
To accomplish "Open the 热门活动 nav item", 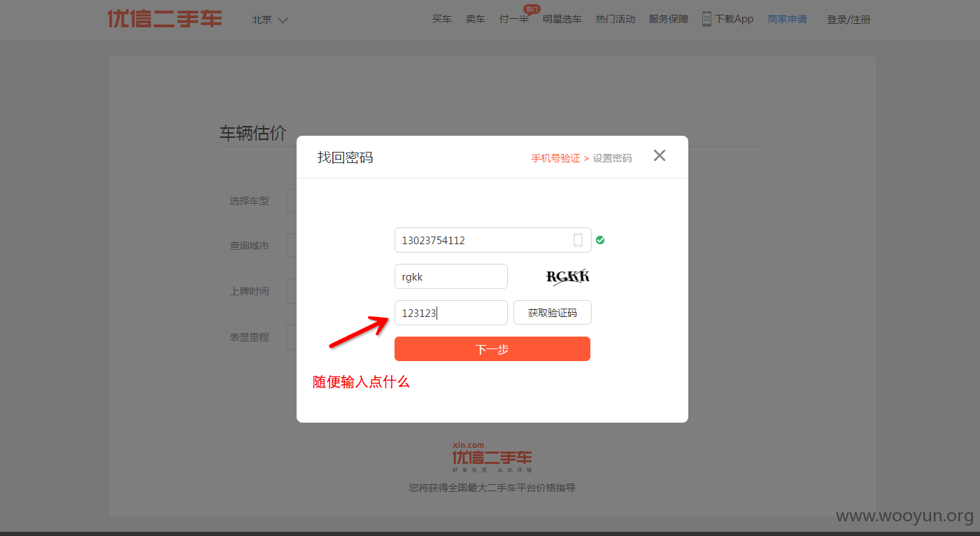I will point(616,20).
